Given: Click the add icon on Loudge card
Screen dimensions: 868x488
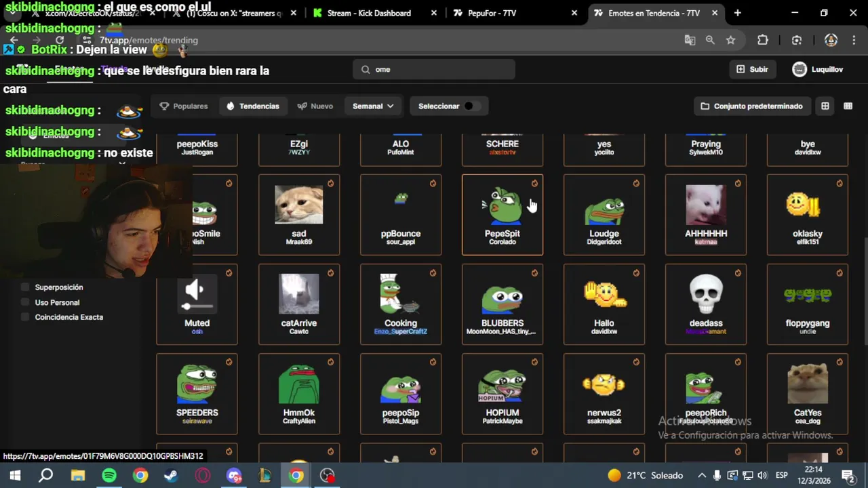Looking at the screenshot, I should tap(636, 183).
